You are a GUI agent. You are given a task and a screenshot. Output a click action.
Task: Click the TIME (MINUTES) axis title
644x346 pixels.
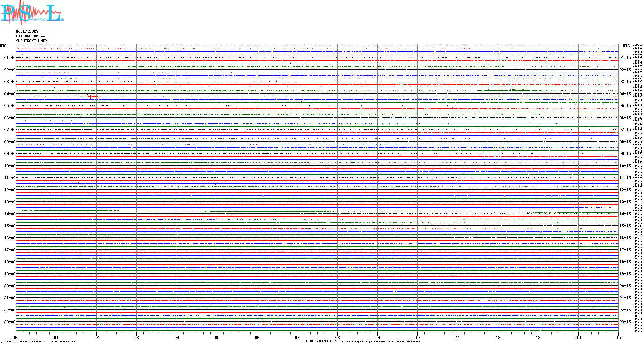(x=321, y=341)
